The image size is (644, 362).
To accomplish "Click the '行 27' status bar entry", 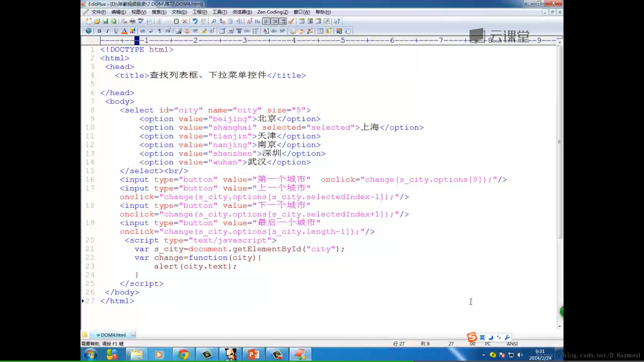I will click(399, 344).
